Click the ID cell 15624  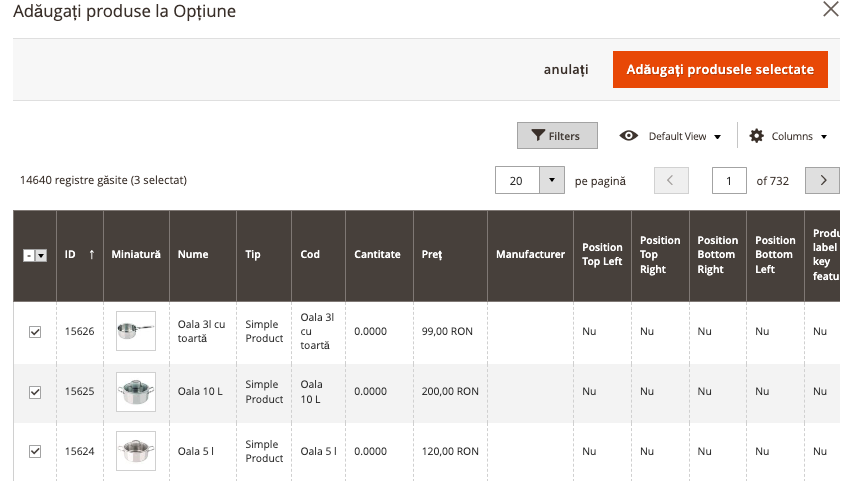(x=80, y=451)
